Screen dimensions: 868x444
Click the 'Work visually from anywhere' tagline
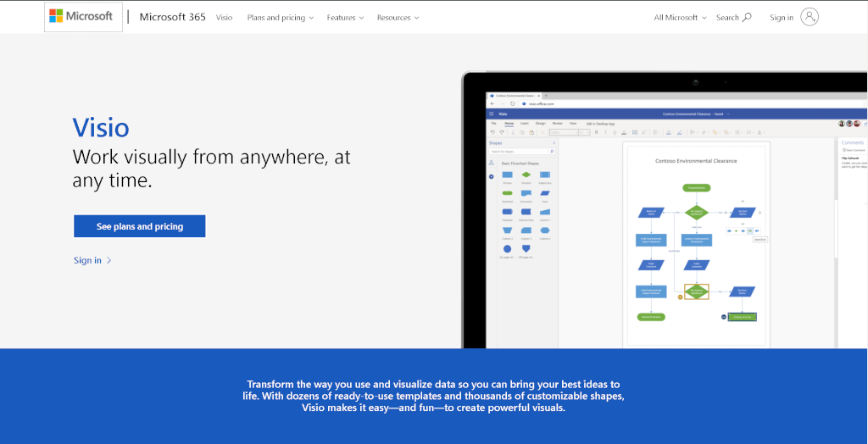pos(211,169)
